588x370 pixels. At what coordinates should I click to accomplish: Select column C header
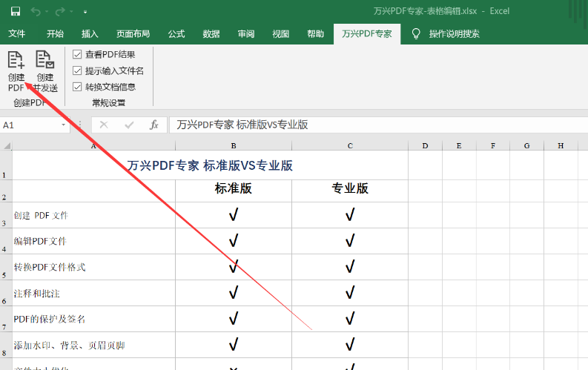(350, 145)
